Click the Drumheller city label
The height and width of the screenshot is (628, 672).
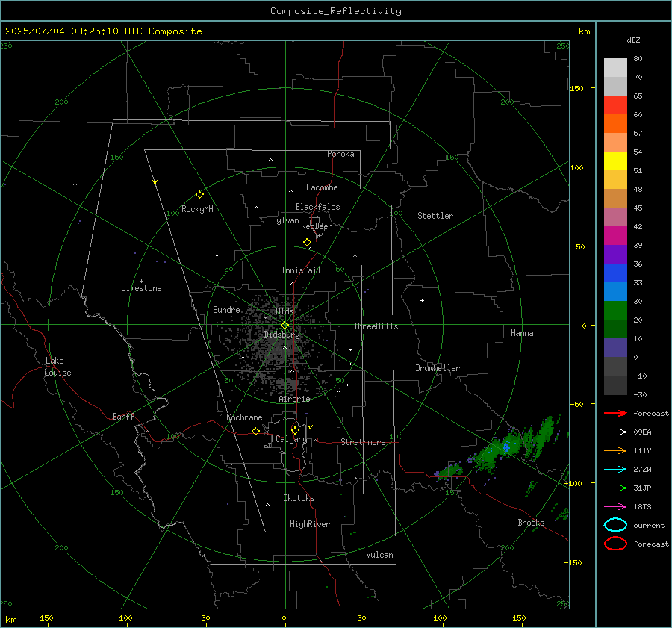(438, 368)
